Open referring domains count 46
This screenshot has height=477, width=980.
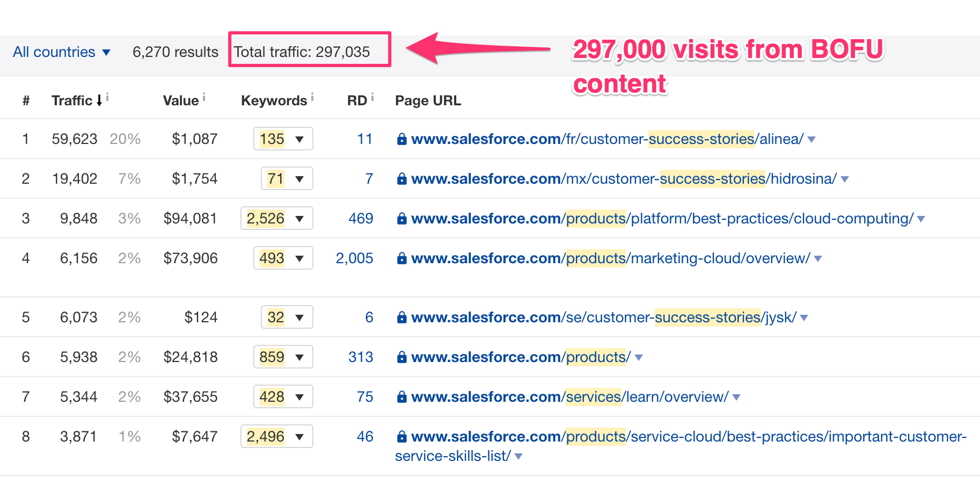point(365,437)
